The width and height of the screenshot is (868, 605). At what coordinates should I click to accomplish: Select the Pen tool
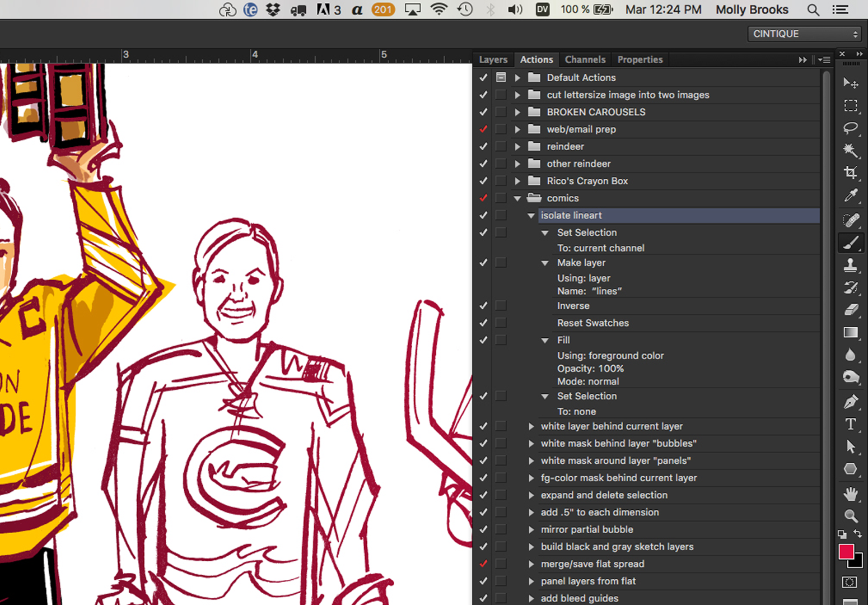(851, 402)
